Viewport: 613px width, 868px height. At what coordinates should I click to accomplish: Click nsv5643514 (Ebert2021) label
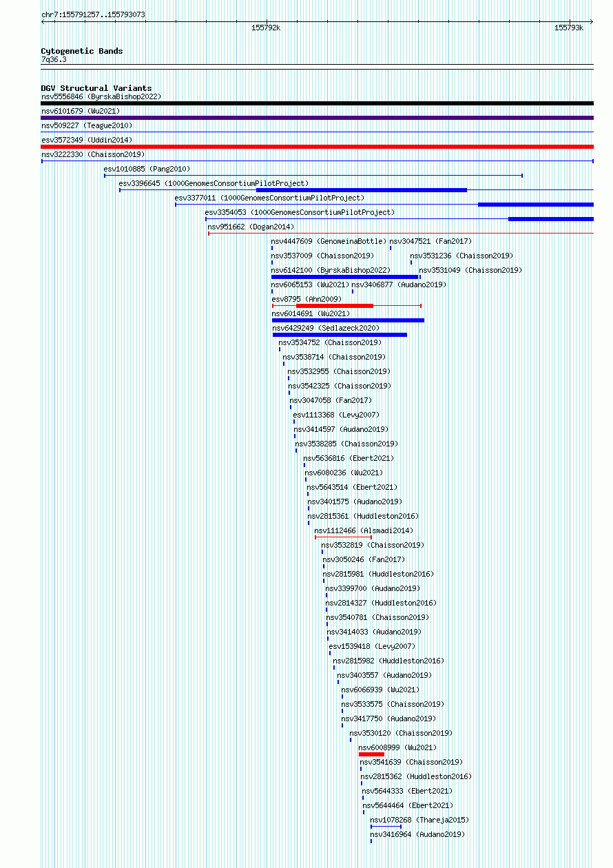[x=352, y=488]
